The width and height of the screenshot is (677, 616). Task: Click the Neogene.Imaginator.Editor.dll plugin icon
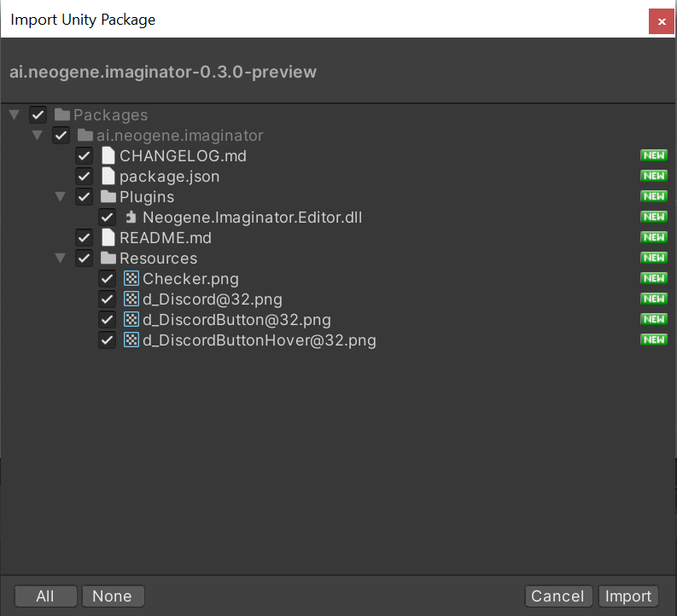(131, 217)
